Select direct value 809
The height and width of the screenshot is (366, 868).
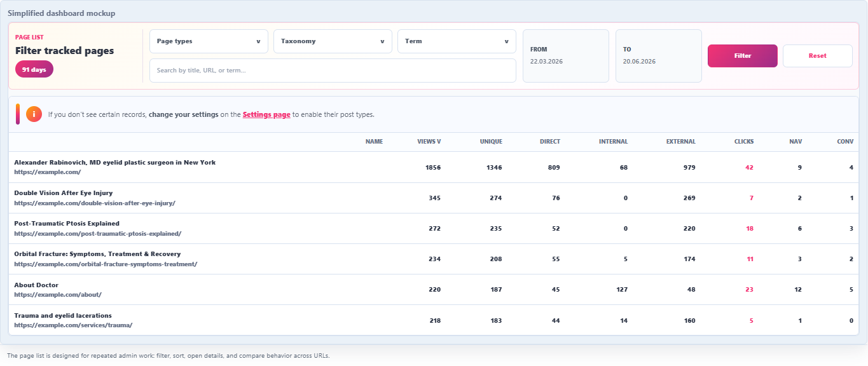pyautogui.click(x=555, y=168)
